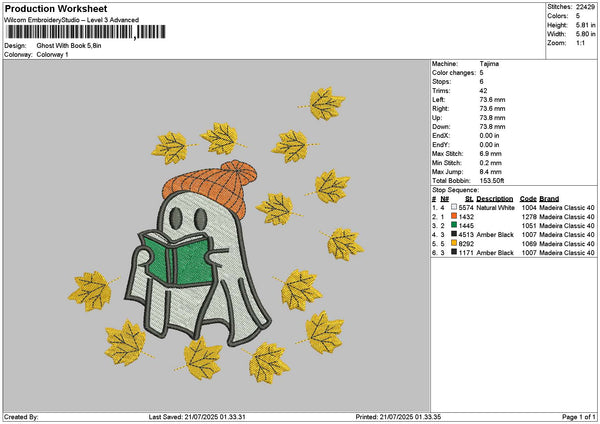Screen dimensions: 600x424
Task: Select the Machine value 'Tajima'
Action: tap(489, 64)
